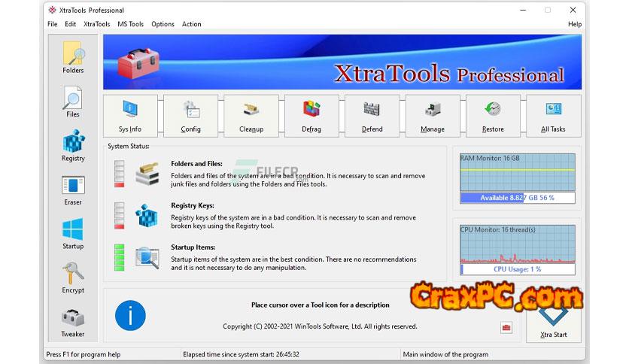The image size is (629, 364).
Task: Click the RAM Available progress bar
Action: point(518,198)
